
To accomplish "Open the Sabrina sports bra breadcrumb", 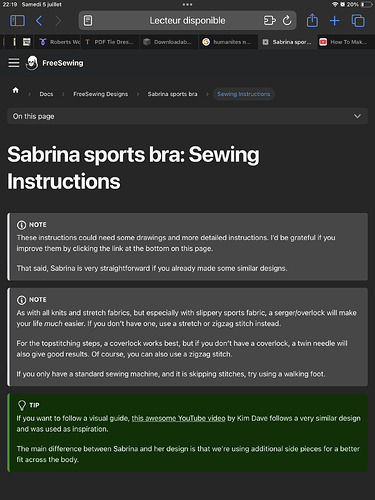I will (x=172, y=94).
